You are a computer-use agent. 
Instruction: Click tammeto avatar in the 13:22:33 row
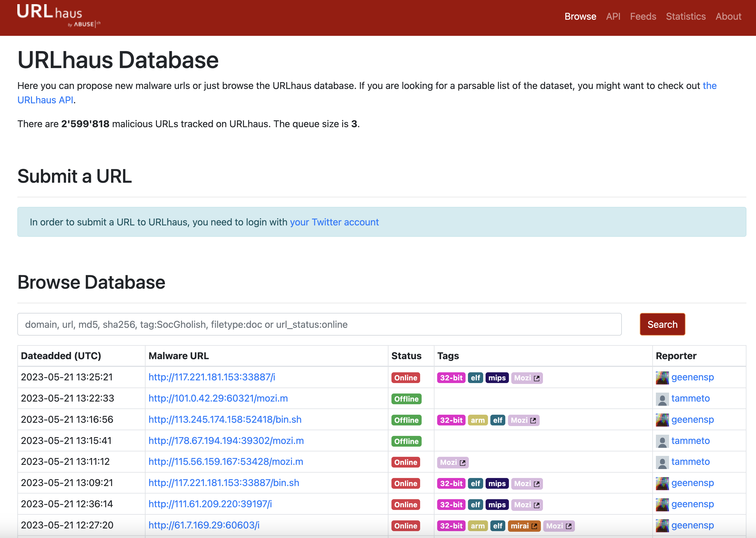click(x=662, y=399)
